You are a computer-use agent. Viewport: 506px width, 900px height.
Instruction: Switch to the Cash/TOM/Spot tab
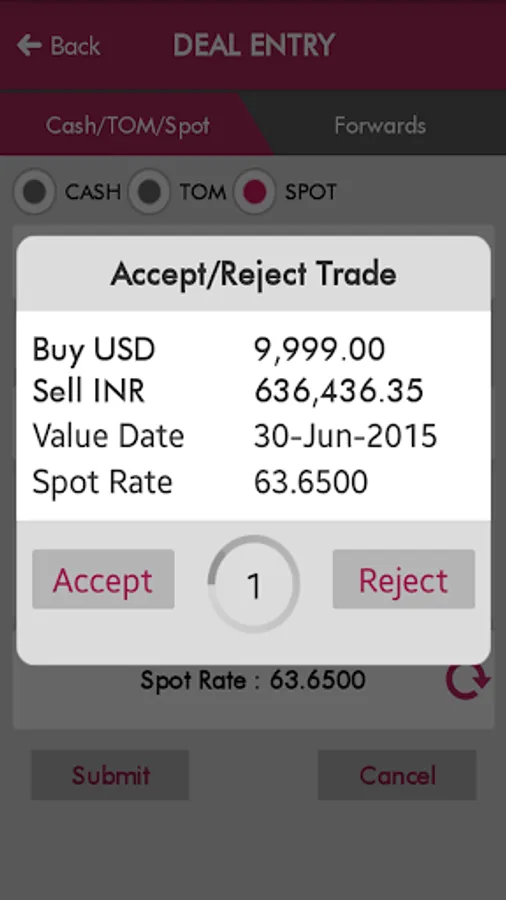coord(128,125)
